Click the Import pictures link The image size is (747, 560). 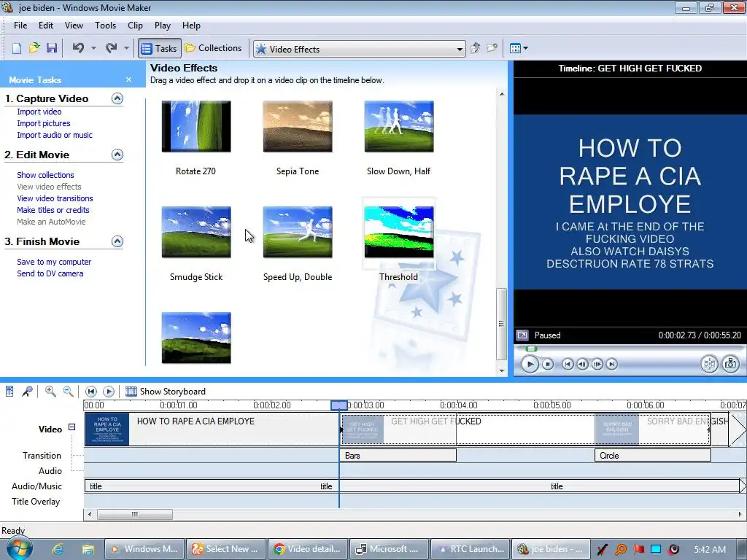tap(43, 123)
